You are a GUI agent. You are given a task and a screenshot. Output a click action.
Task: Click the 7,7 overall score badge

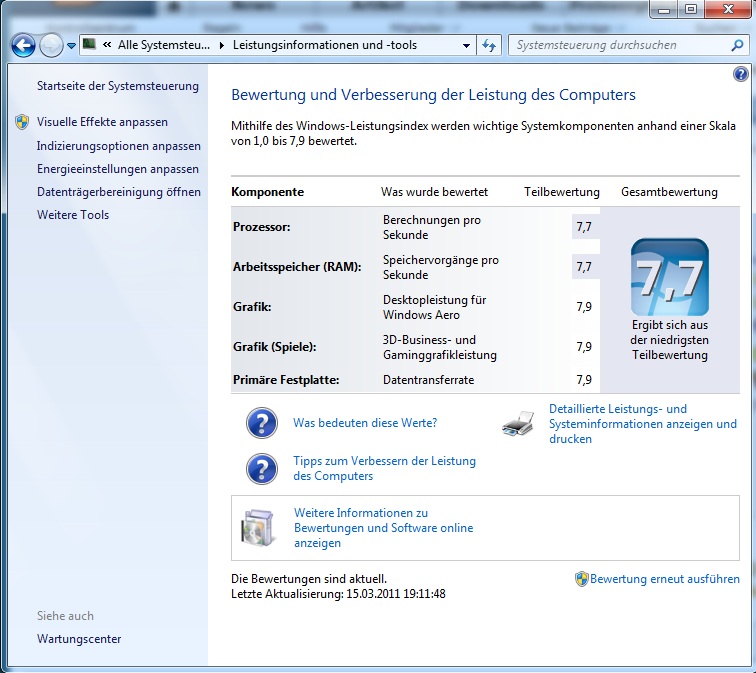tap(670, 277)
